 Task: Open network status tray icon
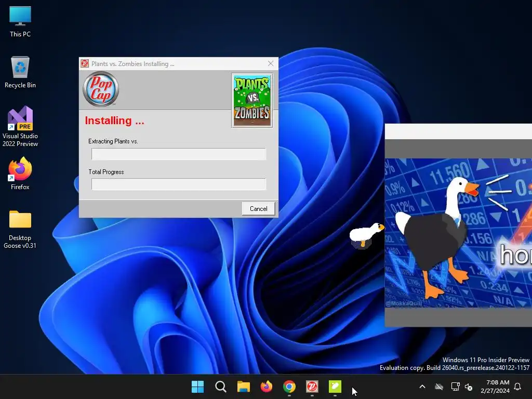pos(455,387)
